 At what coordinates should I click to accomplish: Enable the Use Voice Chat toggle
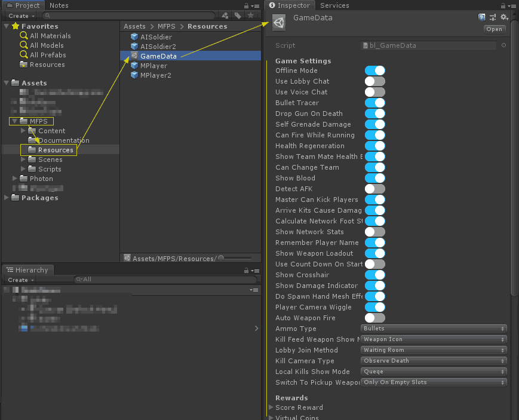375,92
